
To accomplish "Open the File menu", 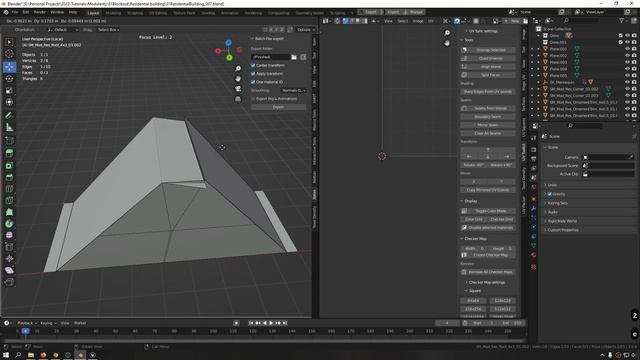I will [x=15, y=12].
